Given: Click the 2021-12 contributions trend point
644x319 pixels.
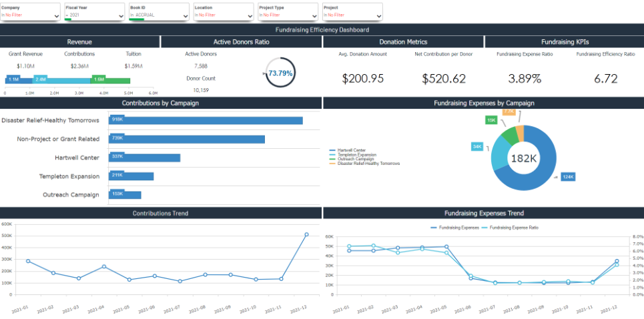Looking at the screenshot, I should pos(306,234).
